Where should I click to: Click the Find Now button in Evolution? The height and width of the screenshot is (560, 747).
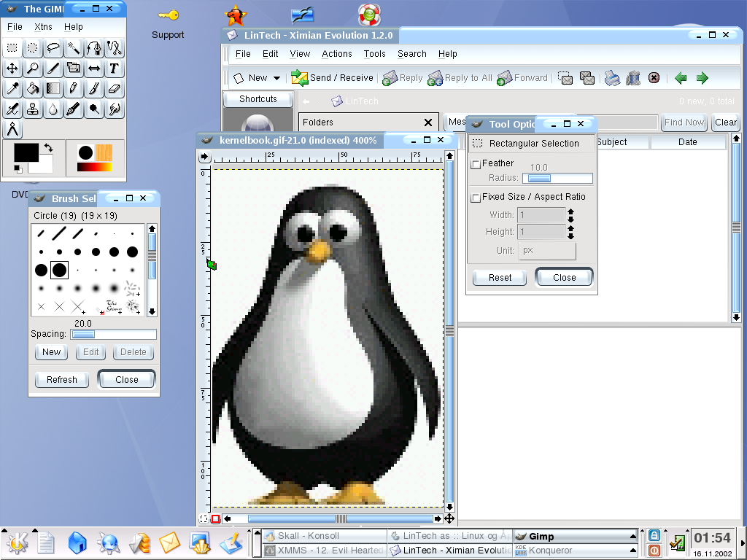point(684,122)
